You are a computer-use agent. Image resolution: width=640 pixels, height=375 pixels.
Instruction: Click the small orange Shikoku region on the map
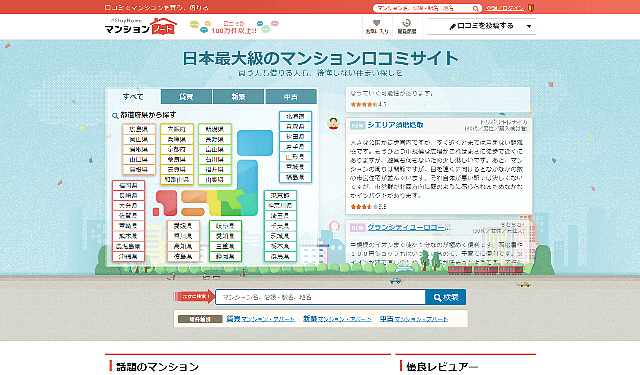point(193,212)
